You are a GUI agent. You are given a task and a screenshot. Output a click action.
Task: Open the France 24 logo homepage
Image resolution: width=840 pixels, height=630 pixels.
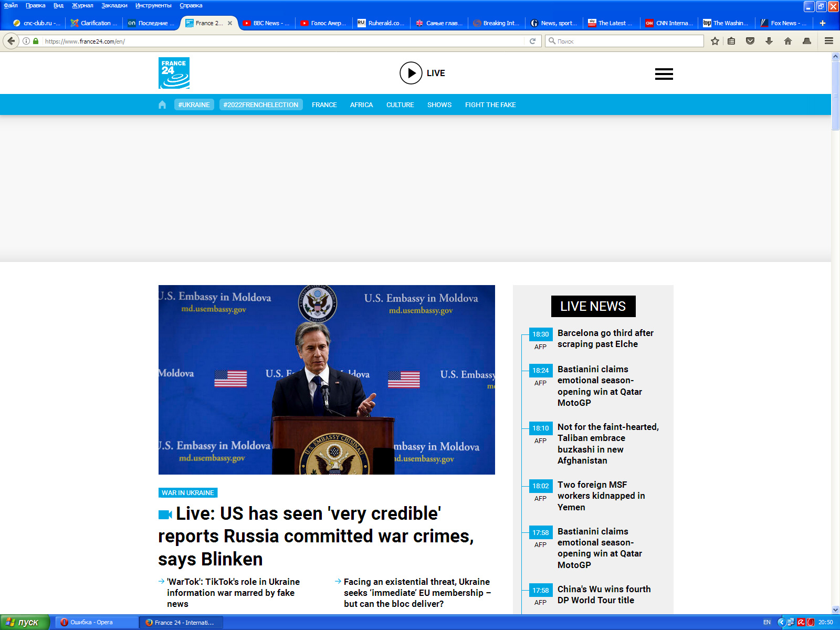tap(174, 73)
